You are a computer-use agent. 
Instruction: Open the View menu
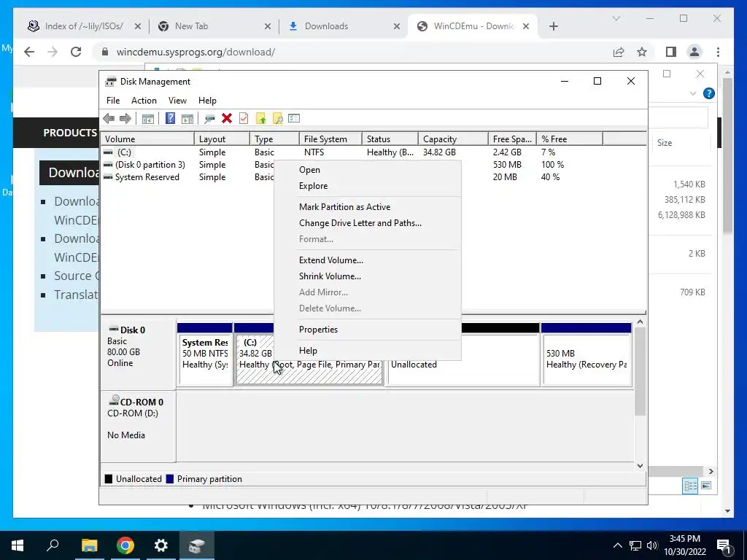tap(177, 101)
